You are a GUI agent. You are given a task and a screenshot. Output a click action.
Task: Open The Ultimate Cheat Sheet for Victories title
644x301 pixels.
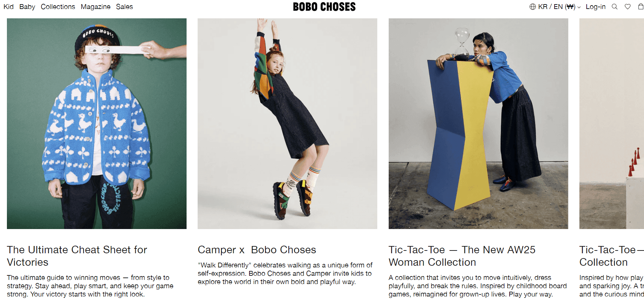77,256
